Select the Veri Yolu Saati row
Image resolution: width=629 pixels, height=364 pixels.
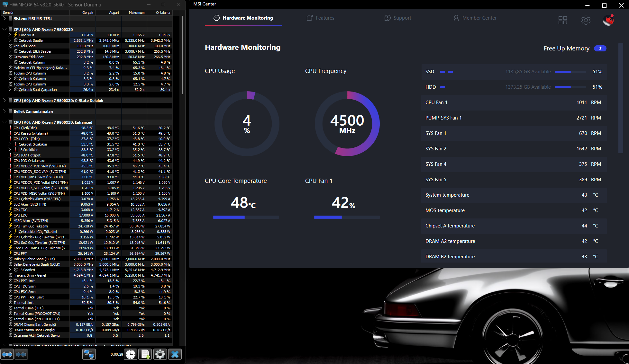[86, 46]
